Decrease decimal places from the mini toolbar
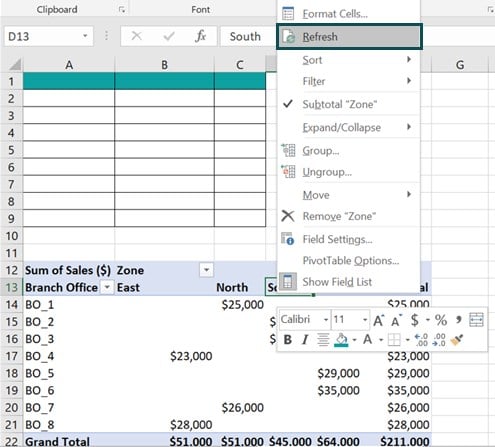 click(439, 340)
